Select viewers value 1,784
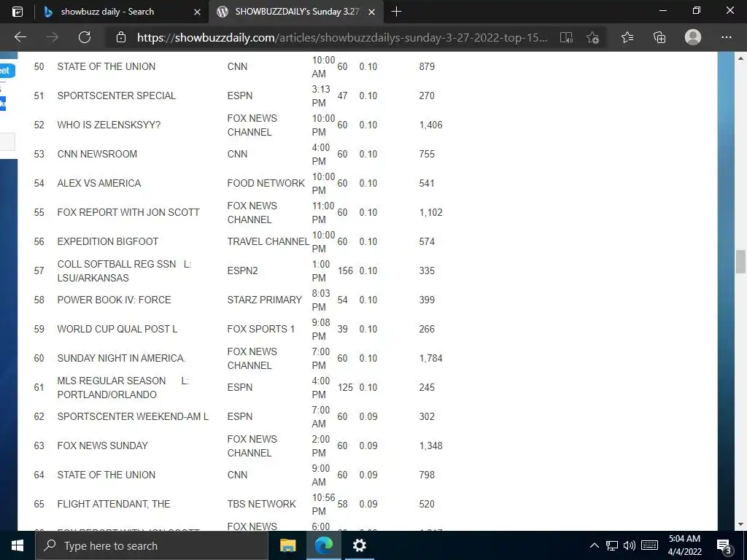 coord(430,358)
